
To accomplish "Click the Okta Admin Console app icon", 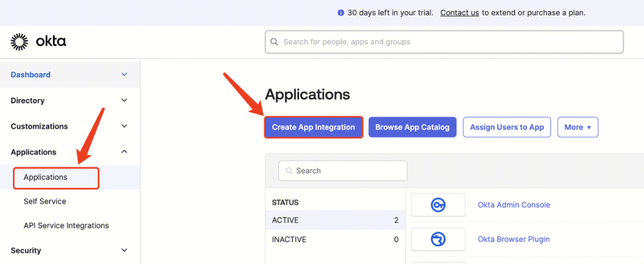I will (x=438, y=205).
